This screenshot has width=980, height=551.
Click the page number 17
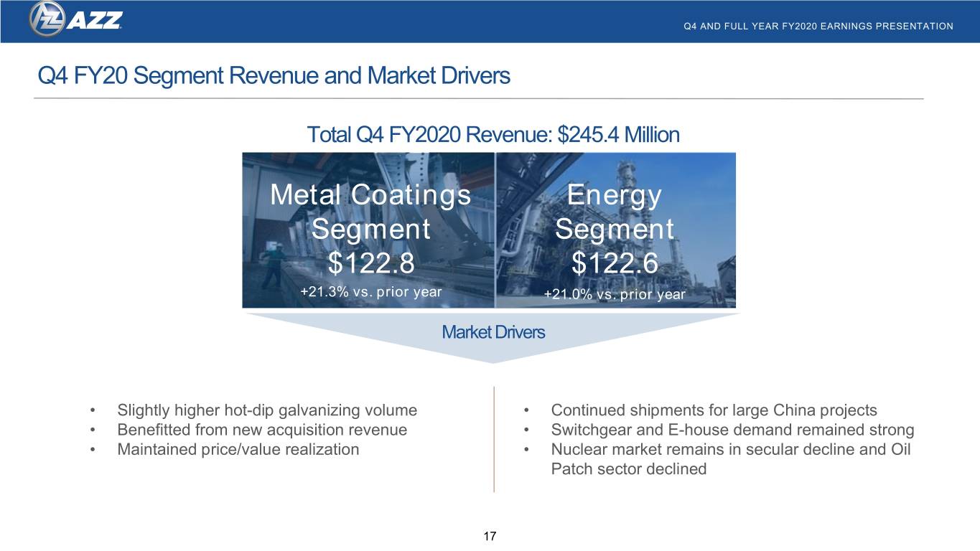coord(490,536)
